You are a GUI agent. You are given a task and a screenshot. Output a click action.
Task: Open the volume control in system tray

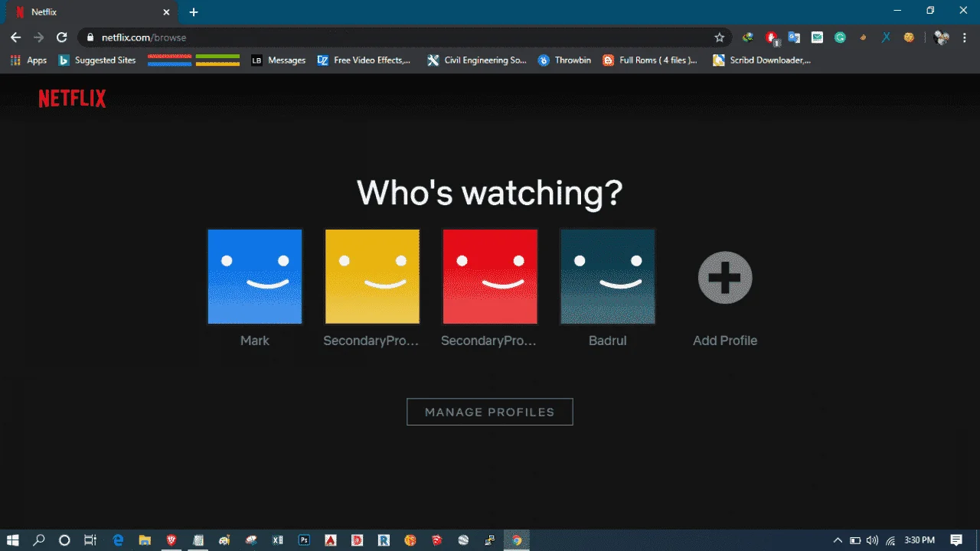click(x=872, y=540)
